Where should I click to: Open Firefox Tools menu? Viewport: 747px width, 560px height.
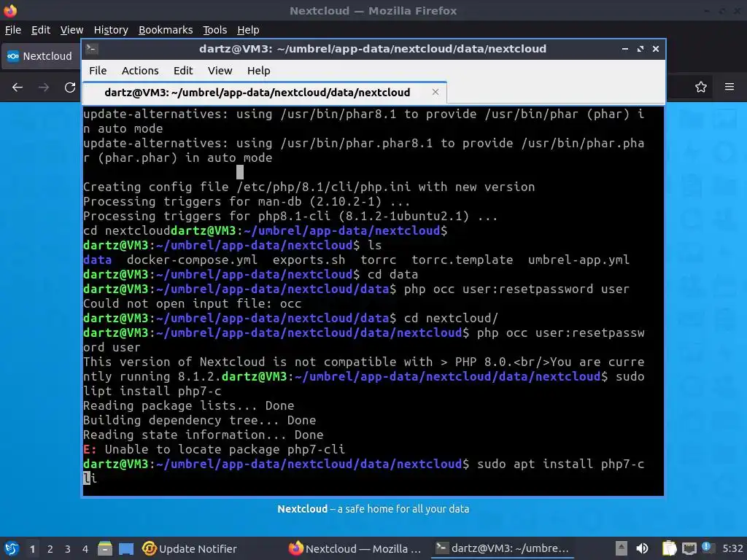pyautogui.click(x=215, y=30)
